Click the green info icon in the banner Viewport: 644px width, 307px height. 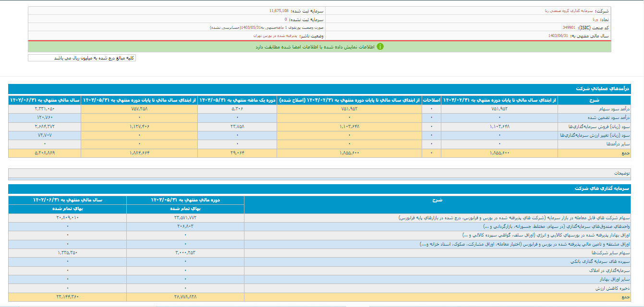coord(380,47)
